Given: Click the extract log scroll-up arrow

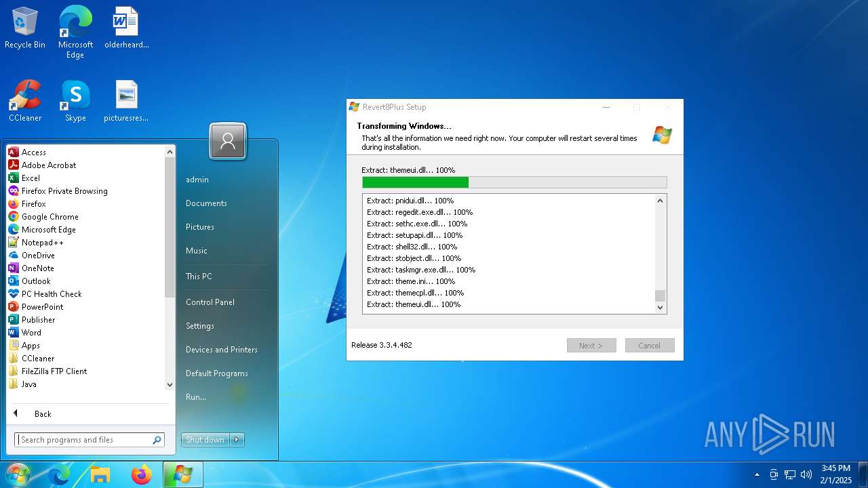Looking at the screenshot, I should point(660,201).
